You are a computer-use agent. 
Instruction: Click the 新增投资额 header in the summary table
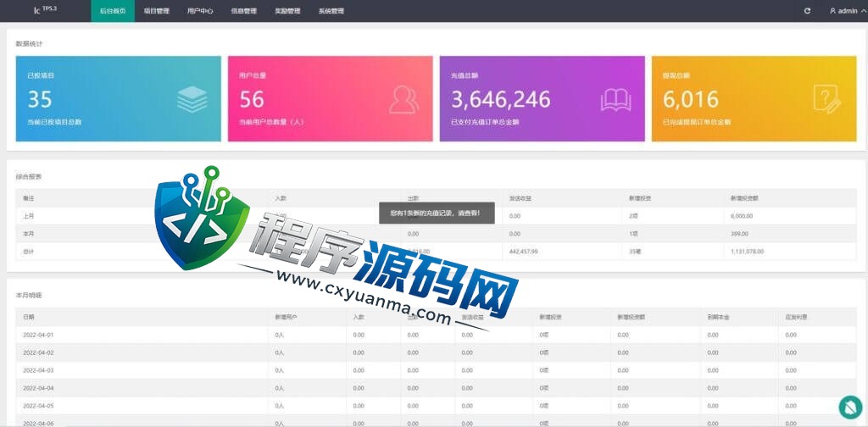coord(743,197)
